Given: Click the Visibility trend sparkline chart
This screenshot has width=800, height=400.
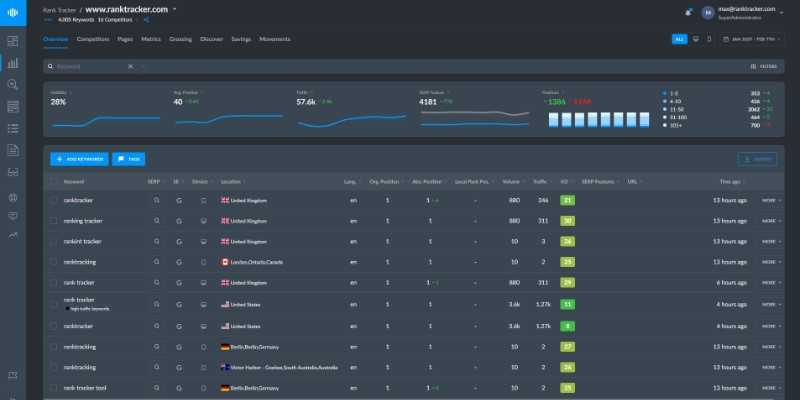Looking at the screenshot, I should (106, 121).
